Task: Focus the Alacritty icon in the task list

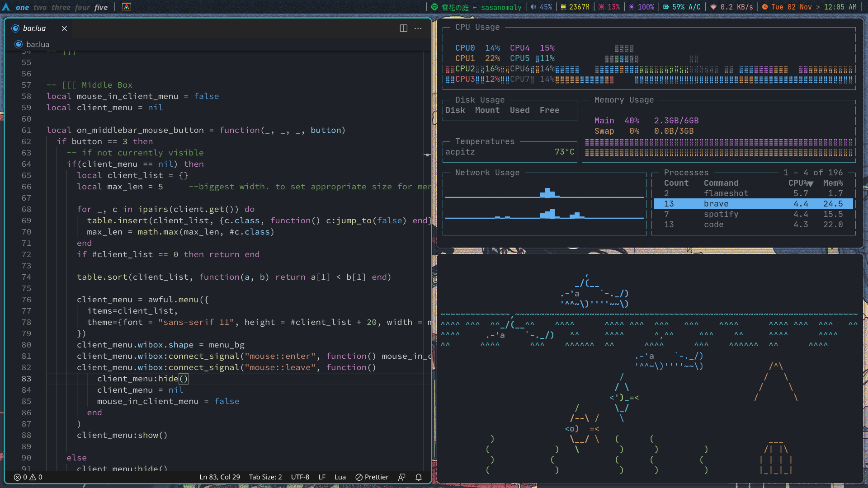Action: (127, 7)
